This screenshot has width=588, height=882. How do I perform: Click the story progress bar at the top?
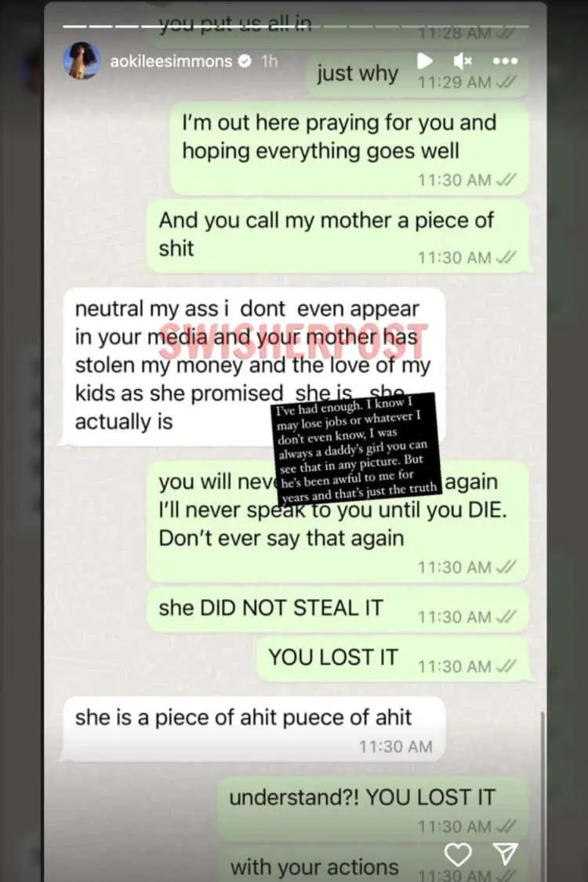click(x=296, y=27)
